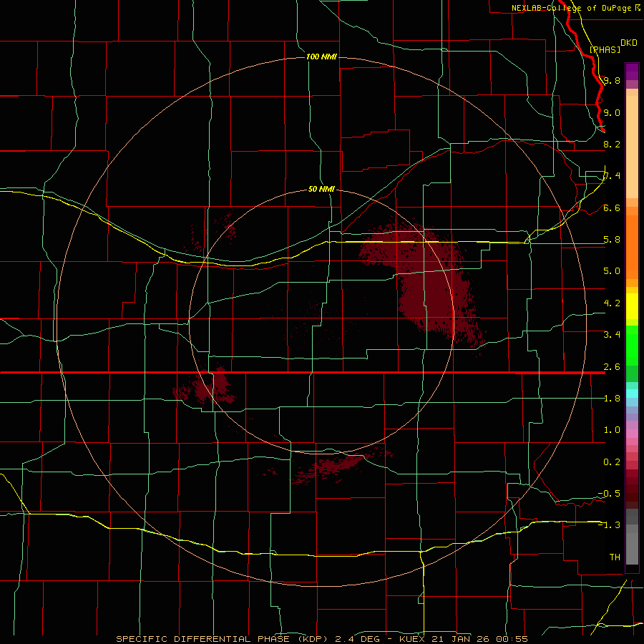Pick the yellow segment of the color bar
644x644 pixels.
click(x=632, y=306)
